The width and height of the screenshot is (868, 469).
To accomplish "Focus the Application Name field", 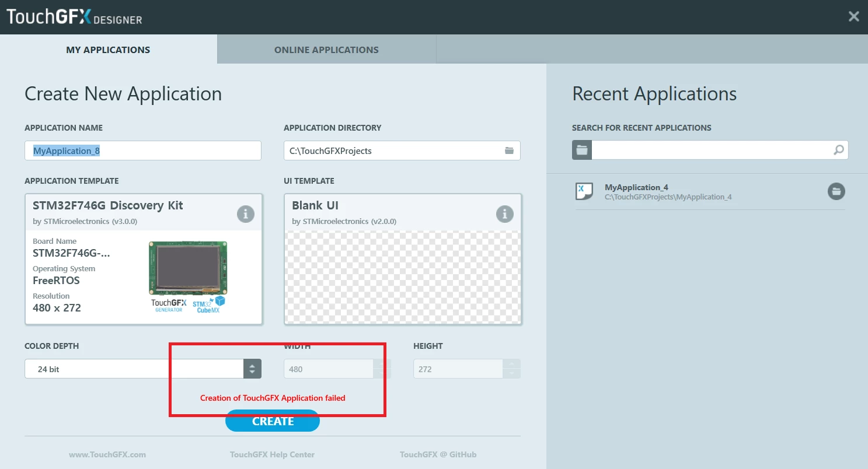I will [143, 150].
